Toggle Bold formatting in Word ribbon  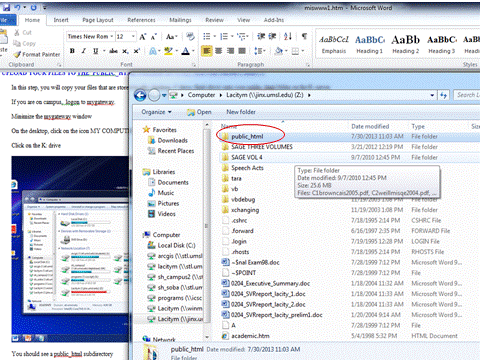pos(72,51)
